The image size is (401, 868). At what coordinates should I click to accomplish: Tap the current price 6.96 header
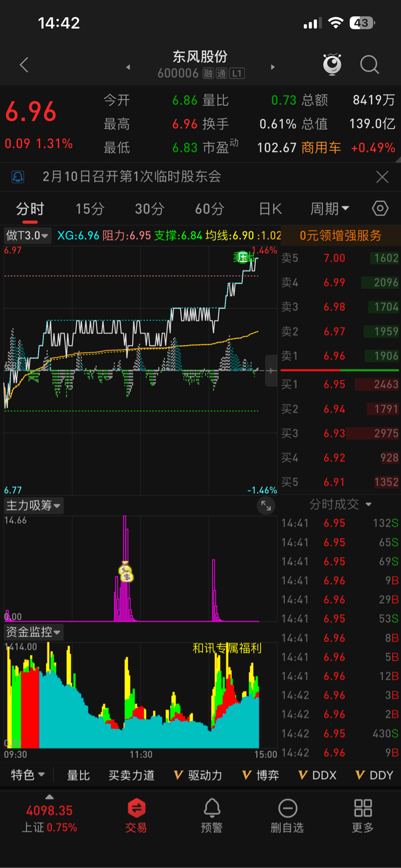(31, 112)
